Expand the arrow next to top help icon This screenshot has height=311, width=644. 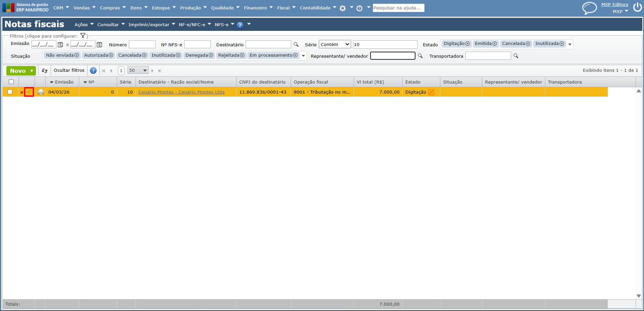368,7
